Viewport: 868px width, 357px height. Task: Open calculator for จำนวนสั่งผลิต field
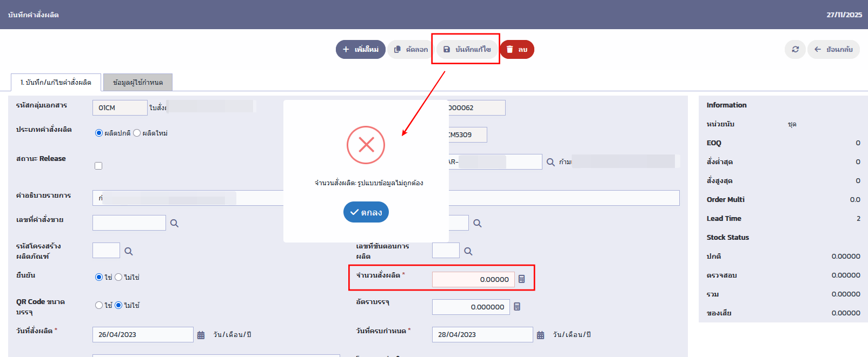(x=521, y=279)
